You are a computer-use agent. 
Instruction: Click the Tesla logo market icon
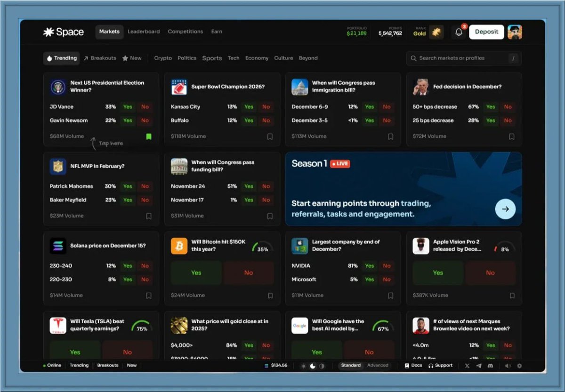coord(58,325)
